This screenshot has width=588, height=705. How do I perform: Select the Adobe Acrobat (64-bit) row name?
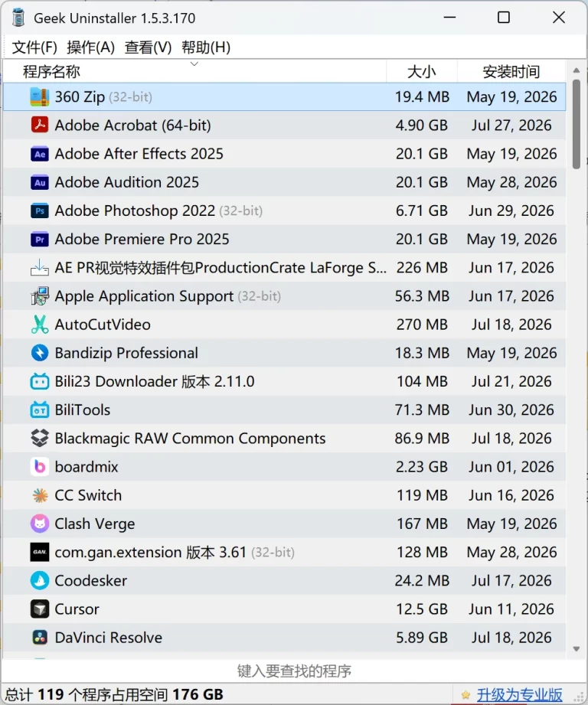coord(132,125)
